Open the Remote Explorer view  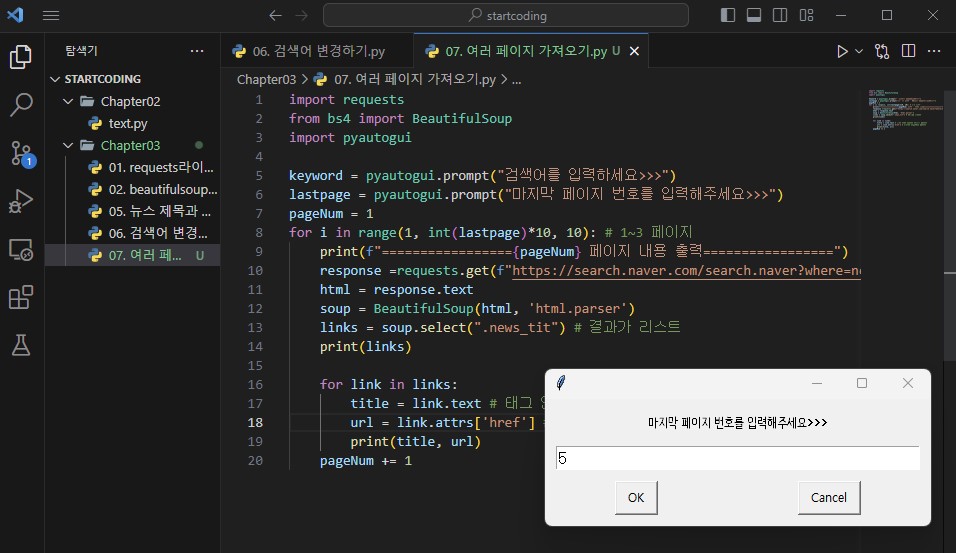click(21, 249)
